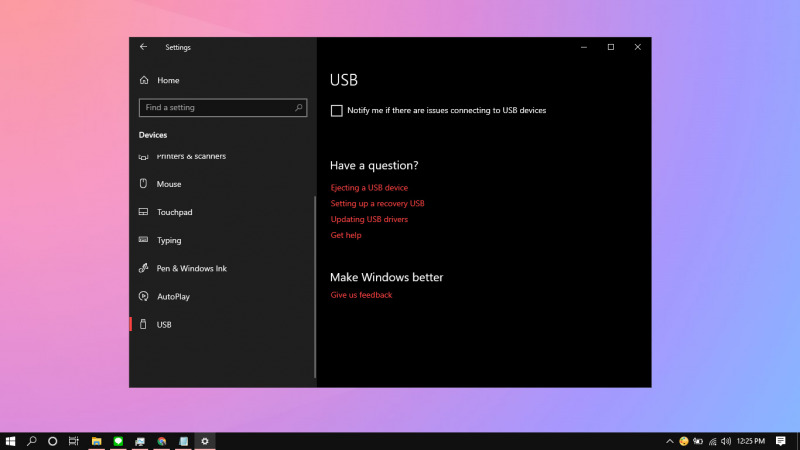
Task: Open the Touchpad settings page
Action: click(x=174, y=212)
